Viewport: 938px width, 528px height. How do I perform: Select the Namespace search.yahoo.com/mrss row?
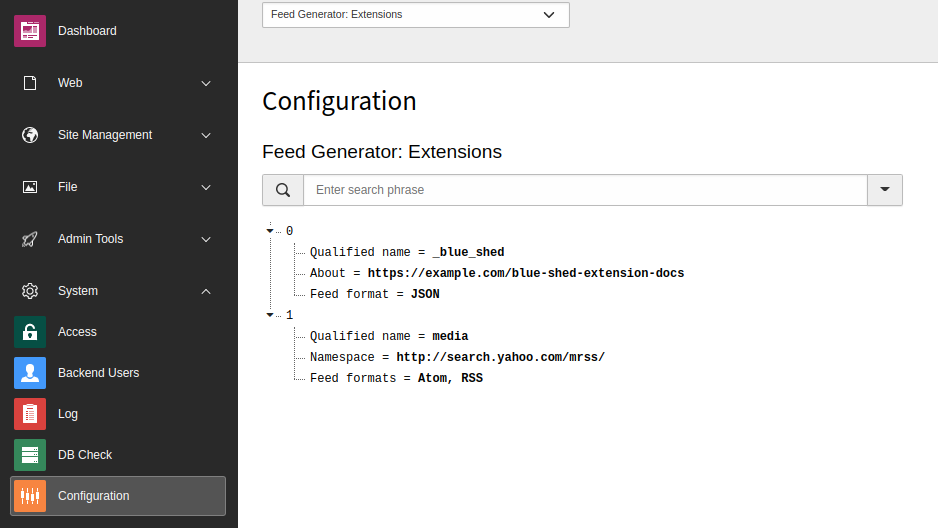(457, 357)
